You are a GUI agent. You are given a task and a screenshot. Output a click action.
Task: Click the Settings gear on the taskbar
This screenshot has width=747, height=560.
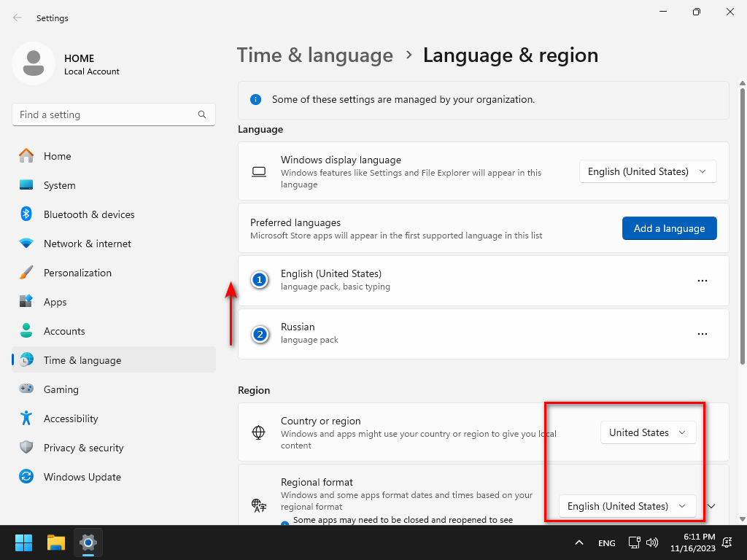[x=88, y=542]
